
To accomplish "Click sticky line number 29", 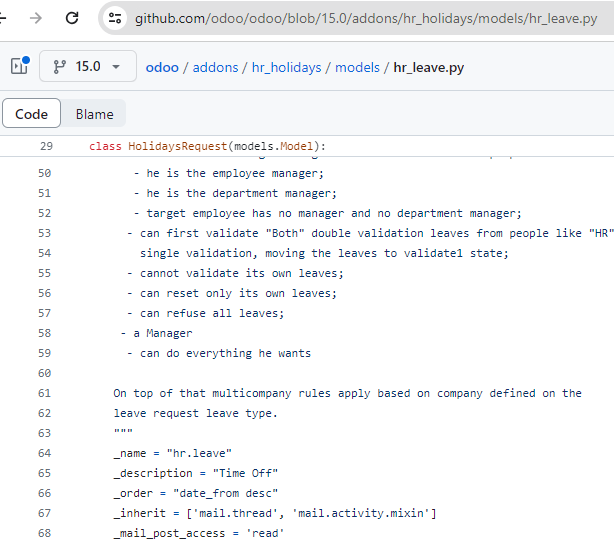I will (x=46, y=146).
